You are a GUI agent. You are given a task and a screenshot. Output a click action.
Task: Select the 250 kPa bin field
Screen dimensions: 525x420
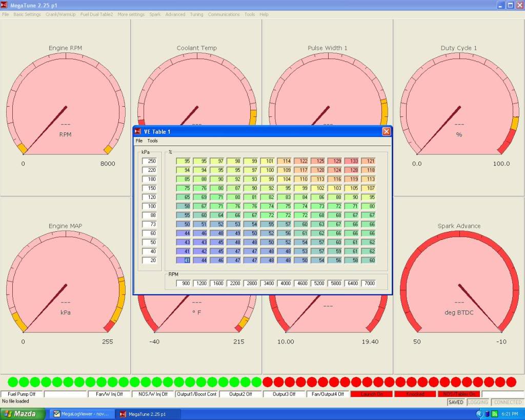(149, 161)
